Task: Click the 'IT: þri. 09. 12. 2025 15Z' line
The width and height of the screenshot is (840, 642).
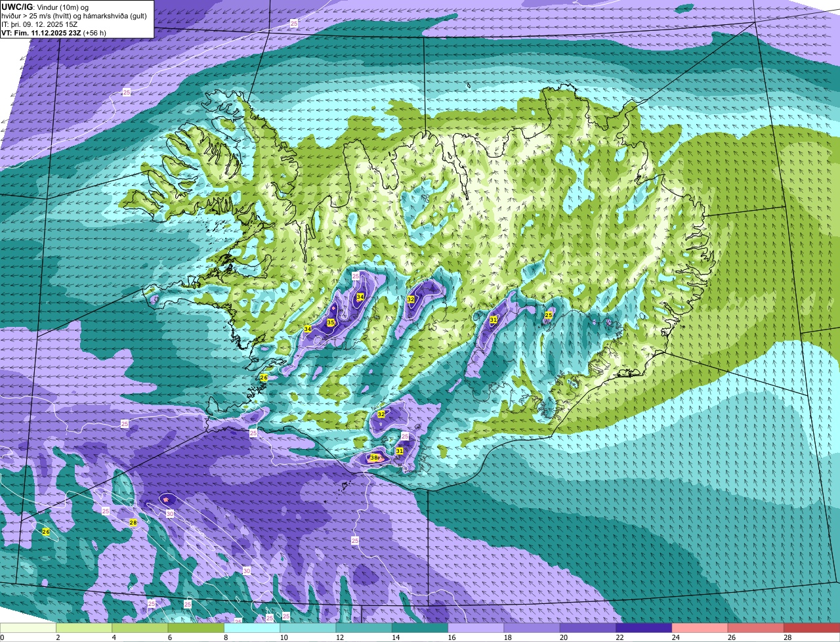Action: click(x=39, y=24)
